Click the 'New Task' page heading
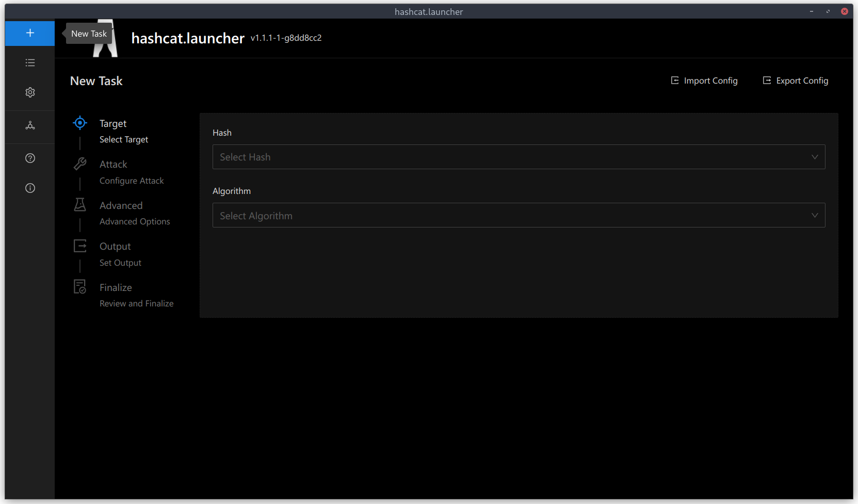Screen dimensions: 858x504 click(x=96, y=81)
